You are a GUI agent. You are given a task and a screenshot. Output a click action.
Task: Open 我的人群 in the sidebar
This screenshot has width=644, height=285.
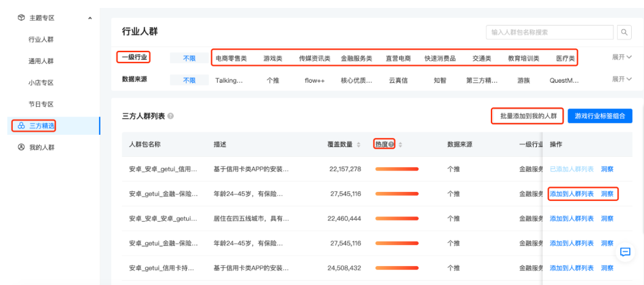coord(42,147)
